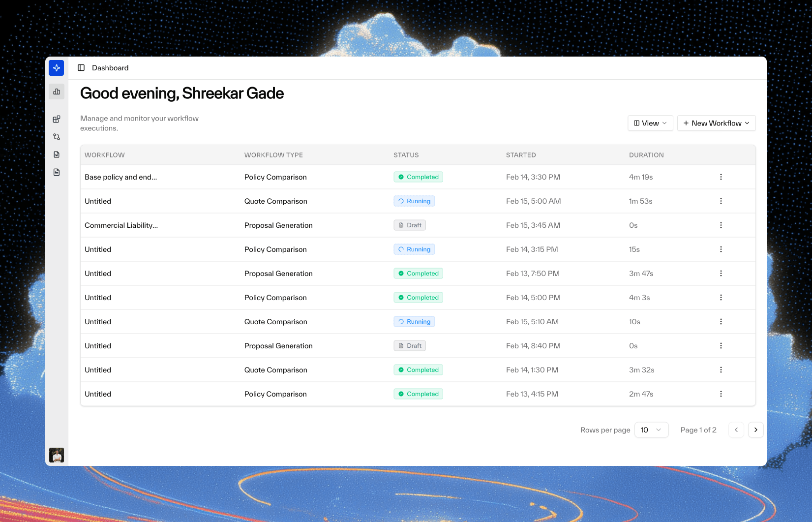Open actions menu for Commercial Liability row
The height and width of the screenshot is (522, 812).
pyautogui.click(x=721, y=225)
